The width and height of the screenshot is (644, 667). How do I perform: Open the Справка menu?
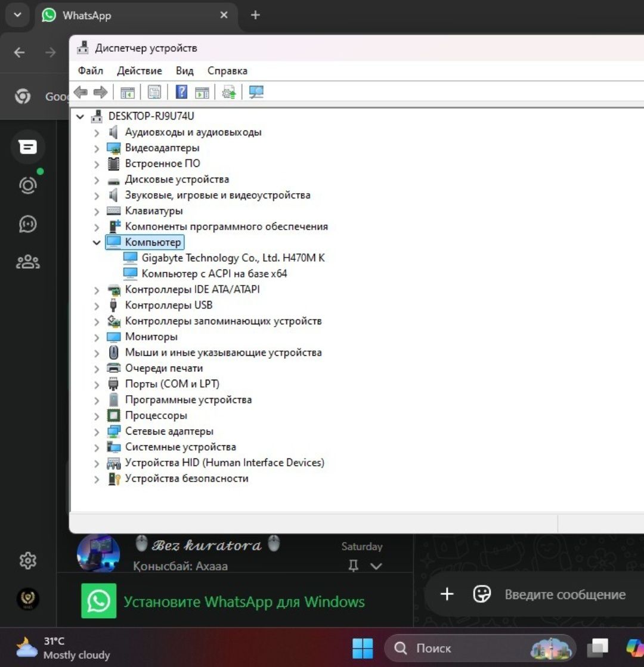(227, 70)
